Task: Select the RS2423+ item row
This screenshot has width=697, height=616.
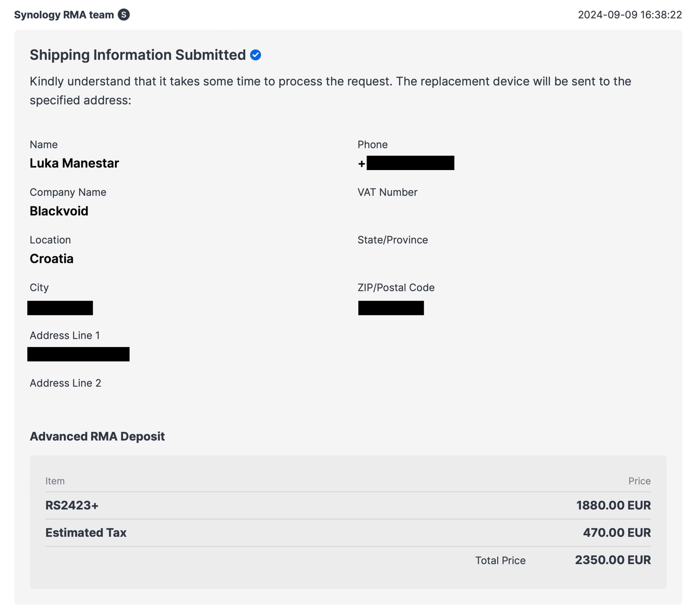Action: [x=348, y=505]
